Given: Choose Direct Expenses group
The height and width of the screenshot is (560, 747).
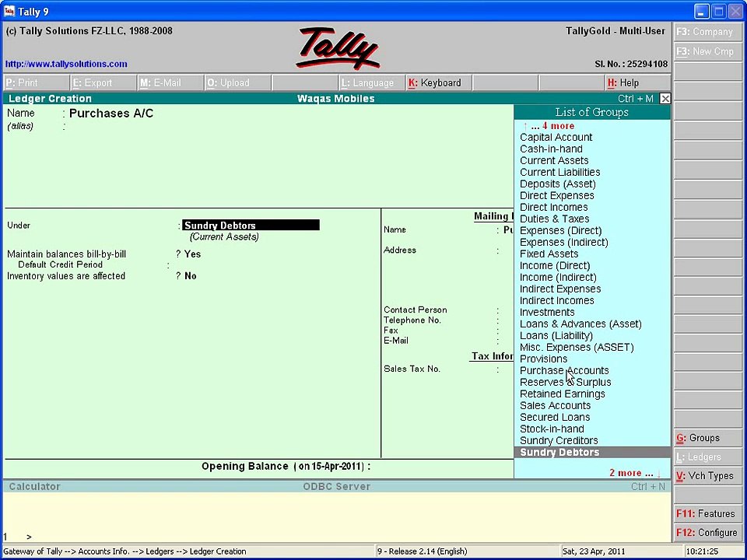Looking at the screenshot, I should [x=557, y=195].
